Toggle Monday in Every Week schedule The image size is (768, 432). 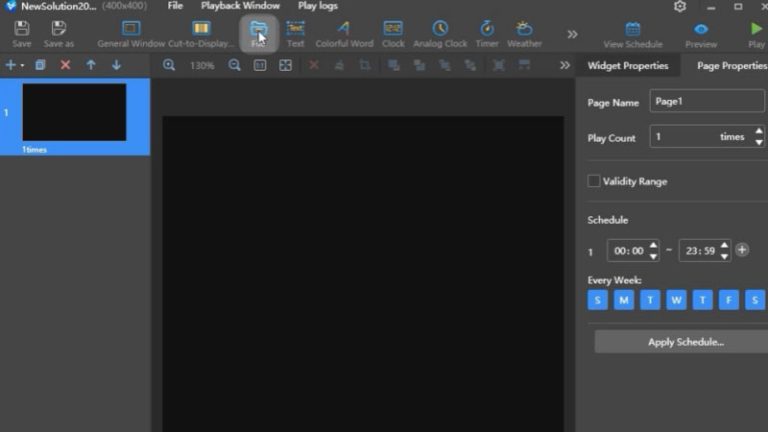pyautogui.click(x=624, y=300)
